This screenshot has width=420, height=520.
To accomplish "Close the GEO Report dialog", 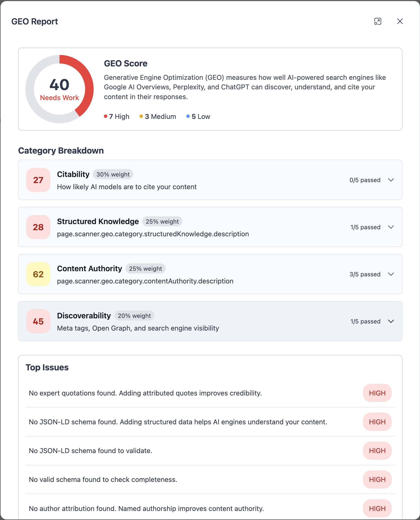I will click(400, 21).
